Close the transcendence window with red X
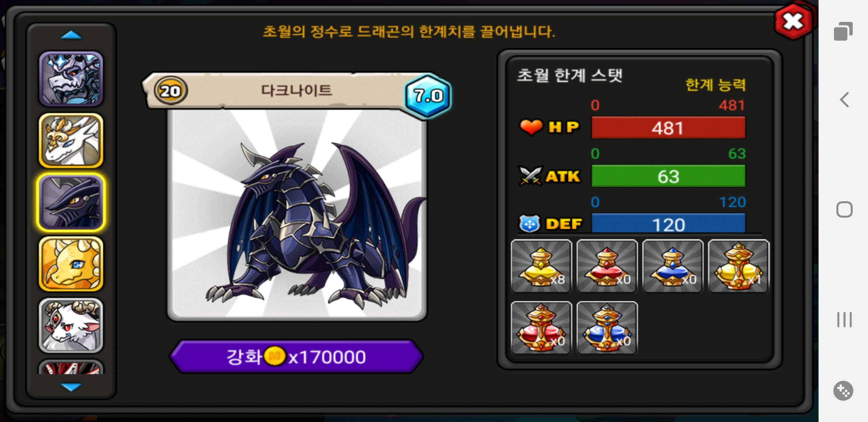The width and height of the screenshot is (868, 422). tap(793, 21)
